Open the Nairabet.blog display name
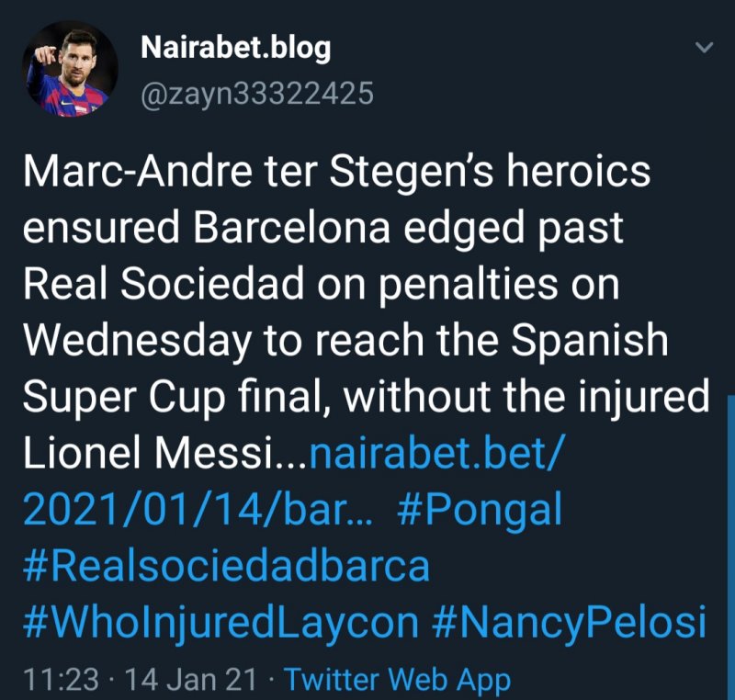735x700 pixels. pyautogui.click(x=235, y=49)
